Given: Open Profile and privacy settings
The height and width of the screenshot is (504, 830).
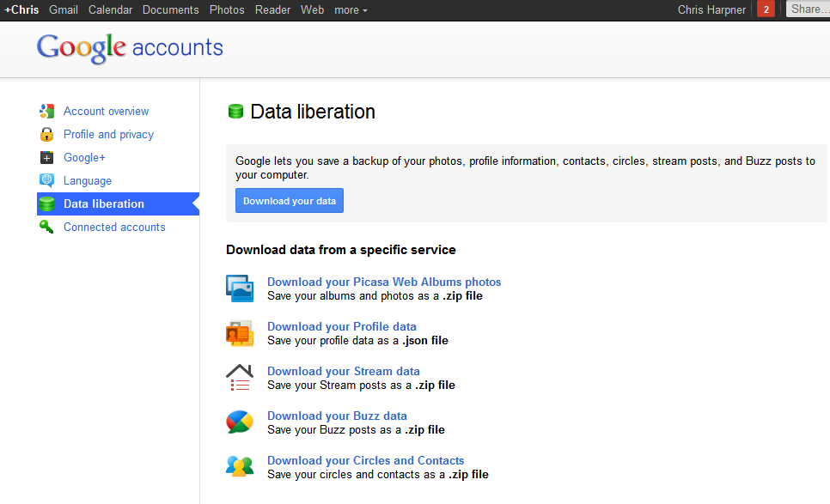Looking at the screenshot, I should point(108,134).
